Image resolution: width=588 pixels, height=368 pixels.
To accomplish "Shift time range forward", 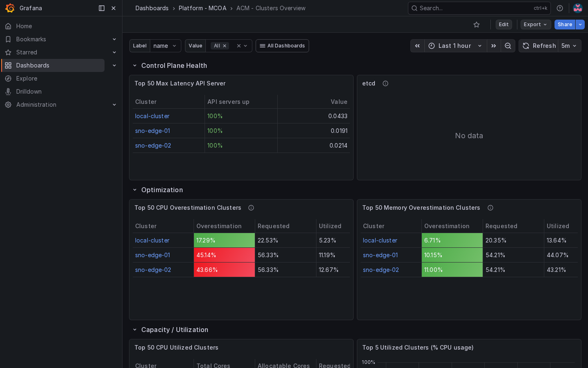I will click(494, 46).
